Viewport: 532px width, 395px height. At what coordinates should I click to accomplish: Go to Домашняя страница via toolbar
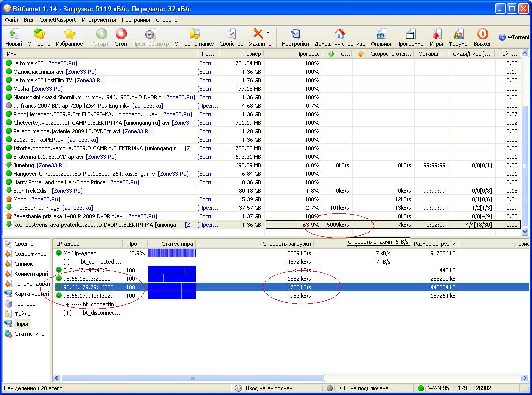point(340,37)
